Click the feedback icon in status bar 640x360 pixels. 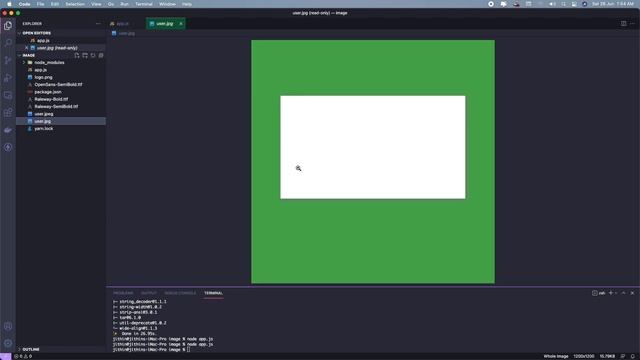[622, 356]
